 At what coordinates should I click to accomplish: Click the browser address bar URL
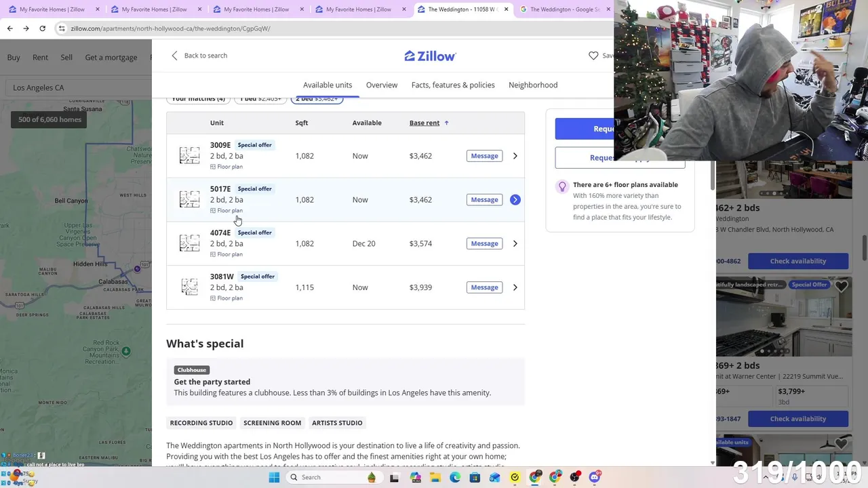point(170,28)
